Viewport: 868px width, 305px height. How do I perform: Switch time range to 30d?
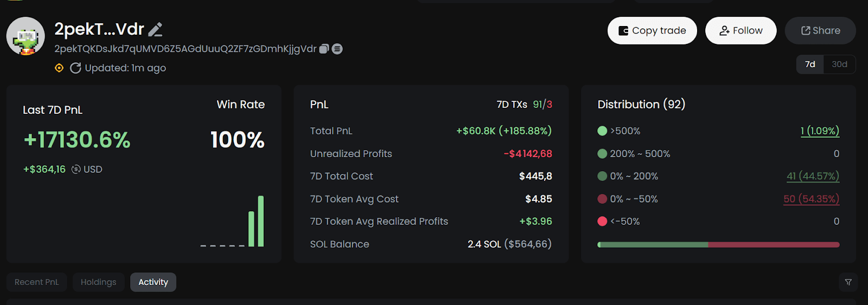(x=839, y=64)
